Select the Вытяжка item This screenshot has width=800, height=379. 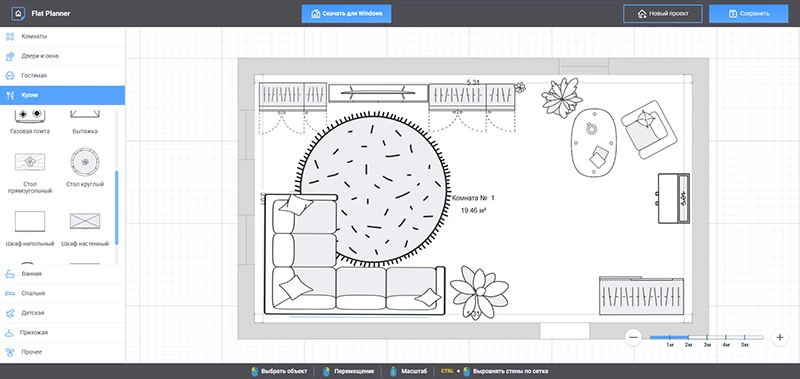(x=85, y=122)
